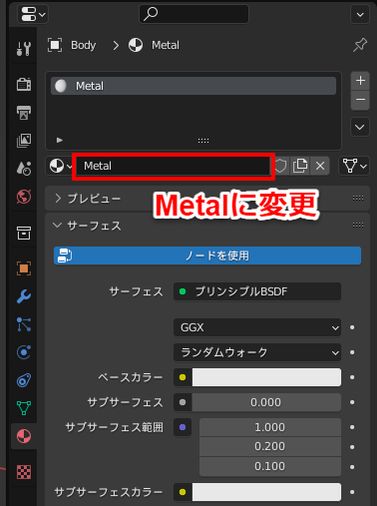Viewport: 377px width, 506px height.
Task: Open the Texture properties checker tab
Action: pos(24,472)
